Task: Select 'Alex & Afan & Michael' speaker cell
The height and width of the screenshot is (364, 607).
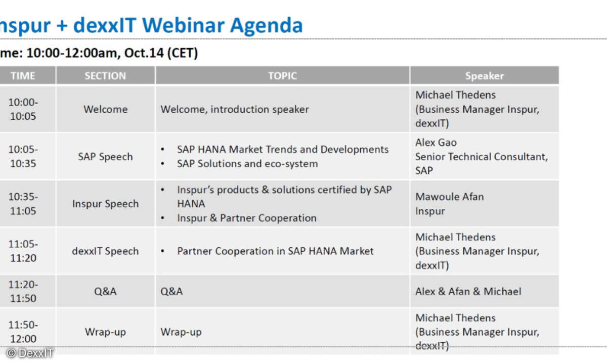Action: tap(484, 291)
